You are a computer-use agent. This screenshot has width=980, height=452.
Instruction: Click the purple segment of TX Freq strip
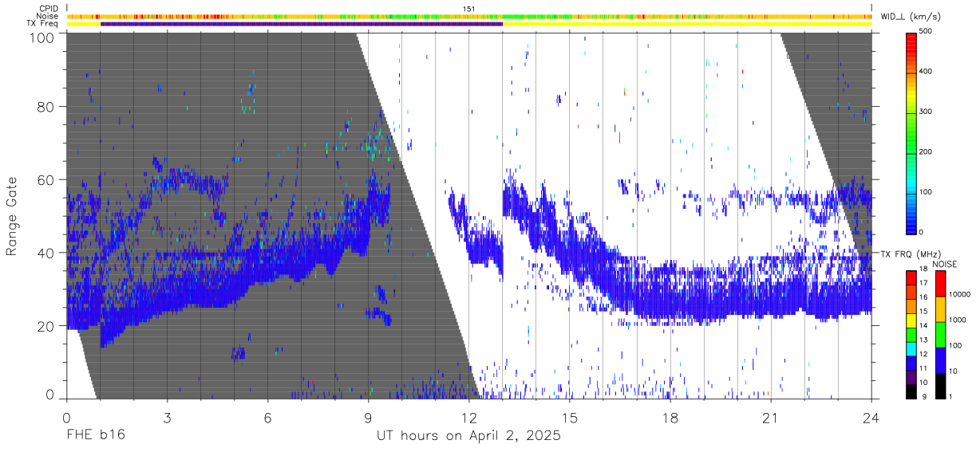302,24
